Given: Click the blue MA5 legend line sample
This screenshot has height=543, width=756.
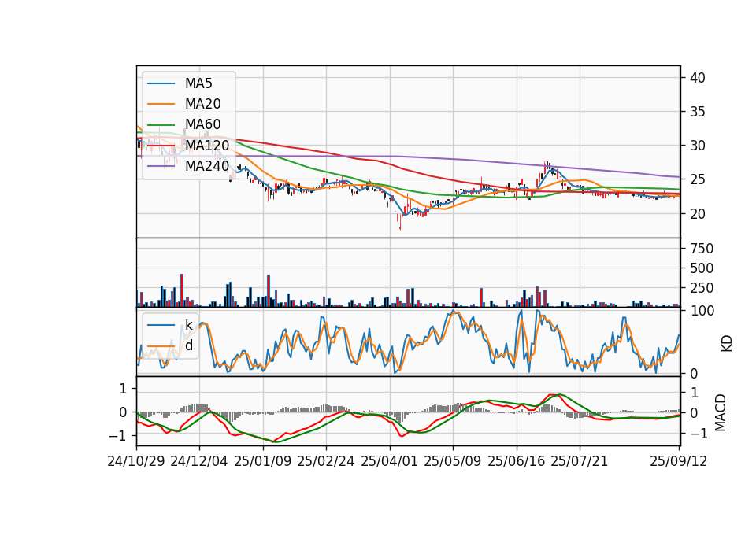Looking at the screenshot, I should pos(161,84).
